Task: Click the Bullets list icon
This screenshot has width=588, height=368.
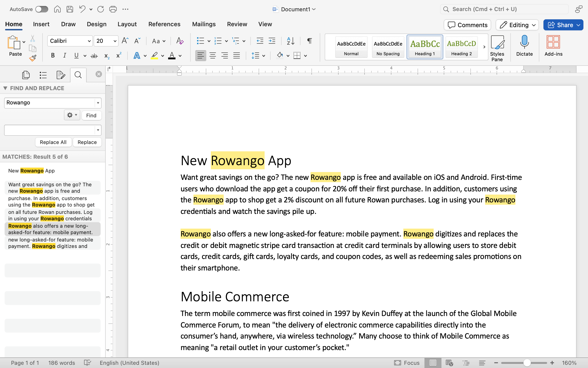Action: [x=200, y=41]
